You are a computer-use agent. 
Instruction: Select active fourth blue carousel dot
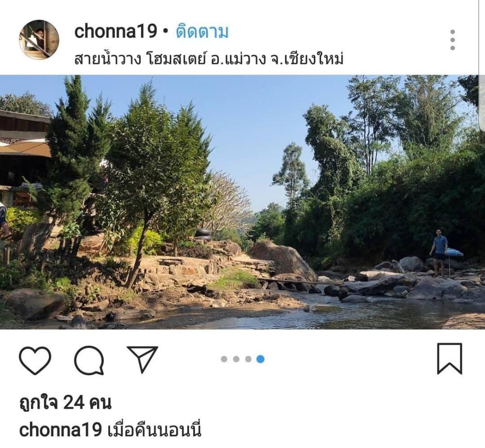[x=260, y=359]
